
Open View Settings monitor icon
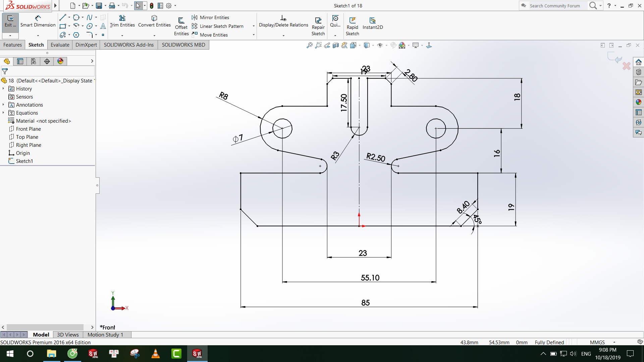click(x=416, y=45)
